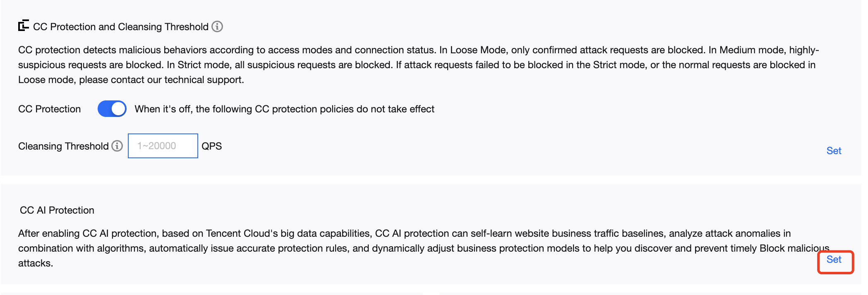Click Set link in Cleansing Threshold section
Screen dimensions: 868x295
pyautogui.click(x=834, y=151)
